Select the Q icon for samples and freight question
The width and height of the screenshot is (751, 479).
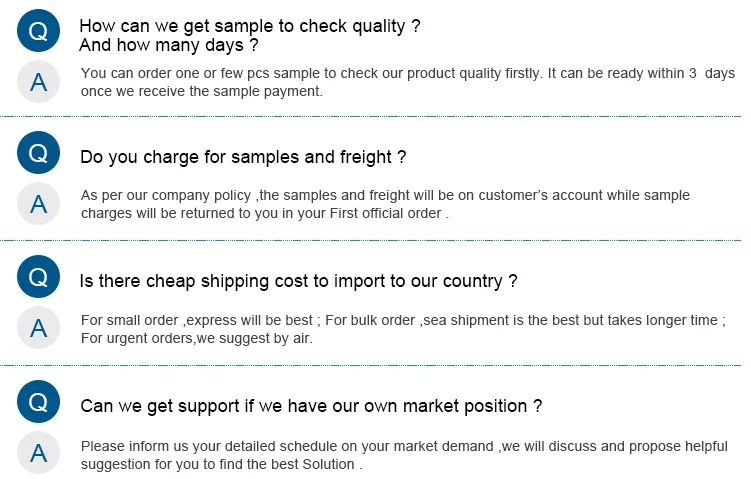tap(39, 154)
